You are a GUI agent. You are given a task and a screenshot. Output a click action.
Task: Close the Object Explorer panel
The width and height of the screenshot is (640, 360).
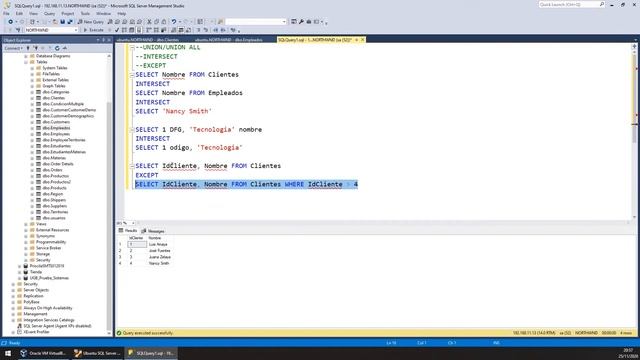click(x=109, y=40)
